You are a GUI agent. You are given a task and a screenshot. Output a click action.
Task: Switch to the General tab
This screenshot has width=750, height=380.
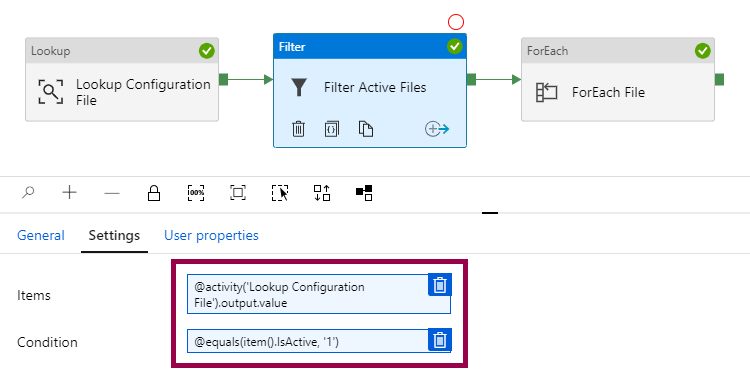pyautogui.click(x=41, y=235)
